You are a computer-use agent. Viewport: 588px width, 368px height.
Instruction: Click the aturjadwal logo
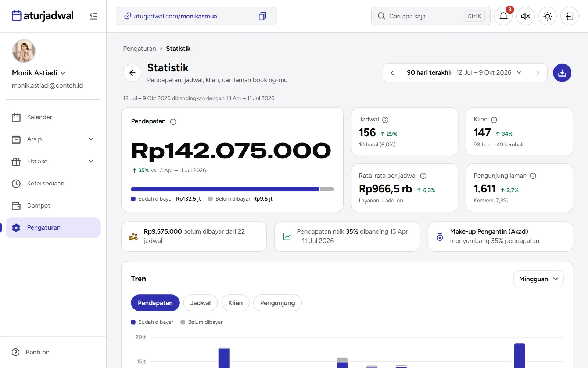(x=43, y=16)
